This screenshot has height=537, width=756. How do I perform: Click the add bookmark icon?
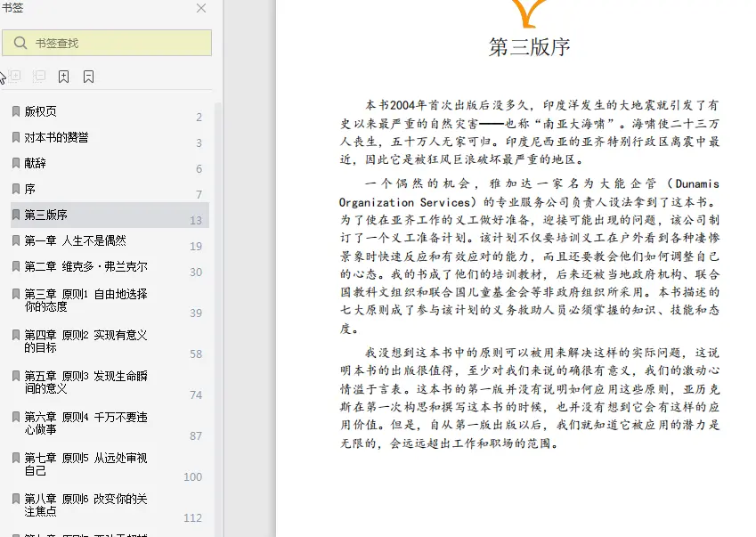click(63, 77)
